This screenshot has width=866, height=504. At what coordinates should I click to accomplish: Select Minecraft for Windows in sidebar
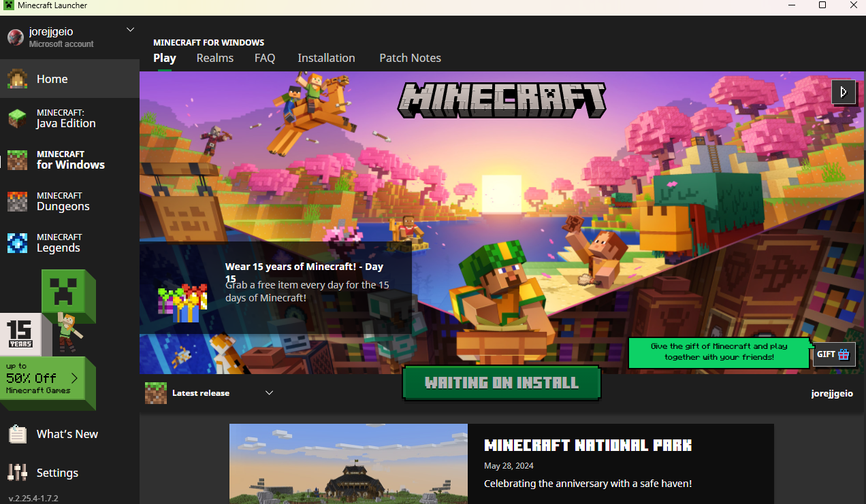pyautogui.click(x=69, y=160)
